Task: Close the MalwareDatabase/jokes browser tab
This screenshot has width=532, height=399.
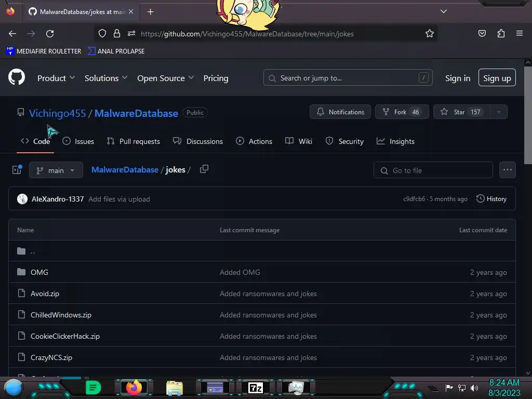Action: tap(131, 11)
